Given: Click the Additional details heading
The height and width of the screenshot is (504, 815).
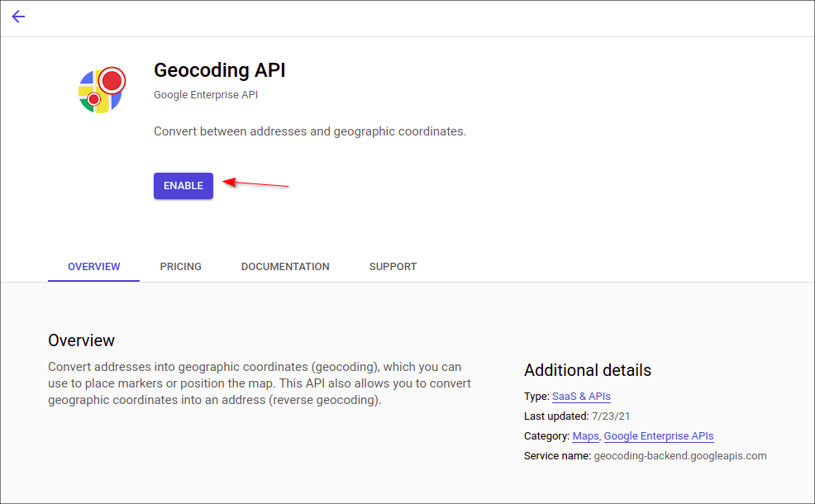Looking at the screenshot, I should [588, 370].
